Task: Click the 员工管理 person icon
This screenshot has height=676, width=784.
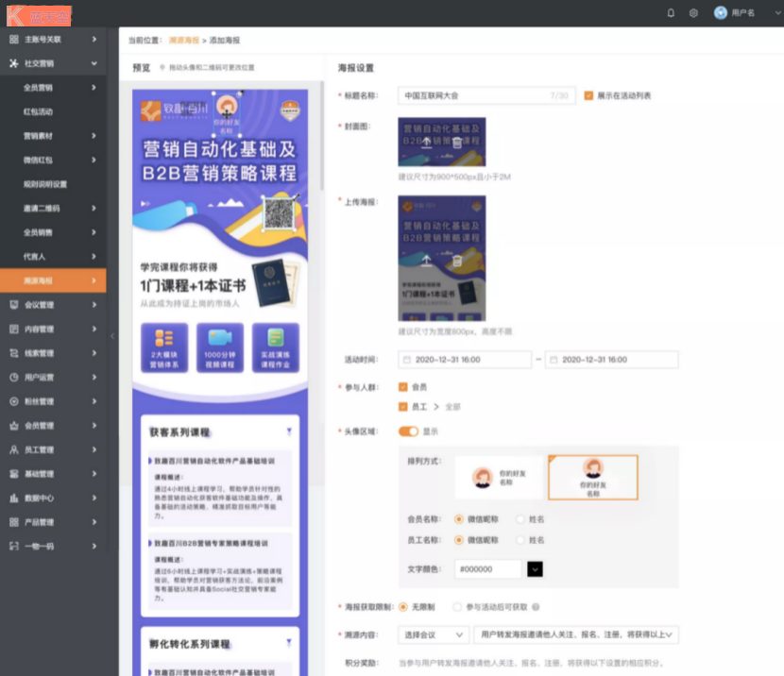Action: (x=14, y=449)
